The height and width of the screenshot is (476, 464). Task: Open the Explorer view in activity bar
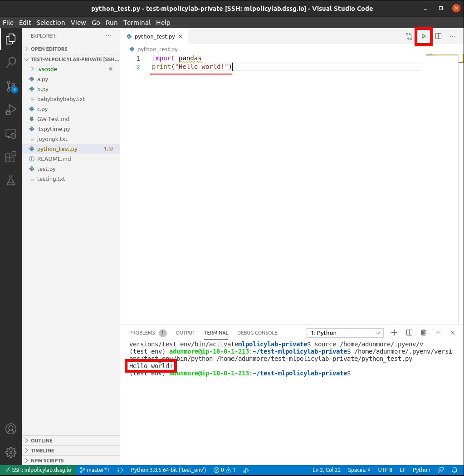click(10, 39)
